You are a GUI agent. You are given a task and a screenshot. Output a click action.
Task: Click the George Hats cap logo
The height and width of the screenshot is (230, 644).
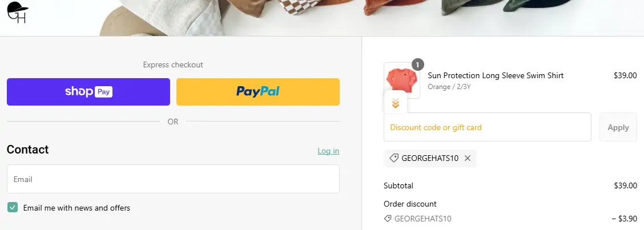coord(18,13)
